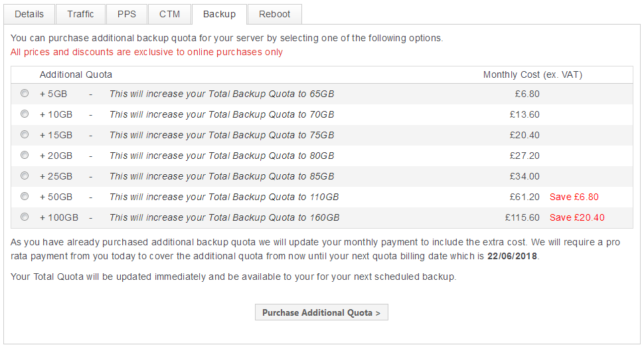Screen dimensions: 644x349
Task: Click the Additional Quota column header
Action: [x=76, y=74]
